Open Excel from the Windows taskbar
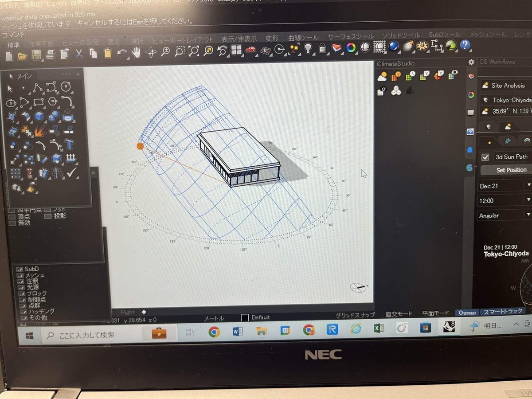The image size is (532, 399). [x=379, y=329]
